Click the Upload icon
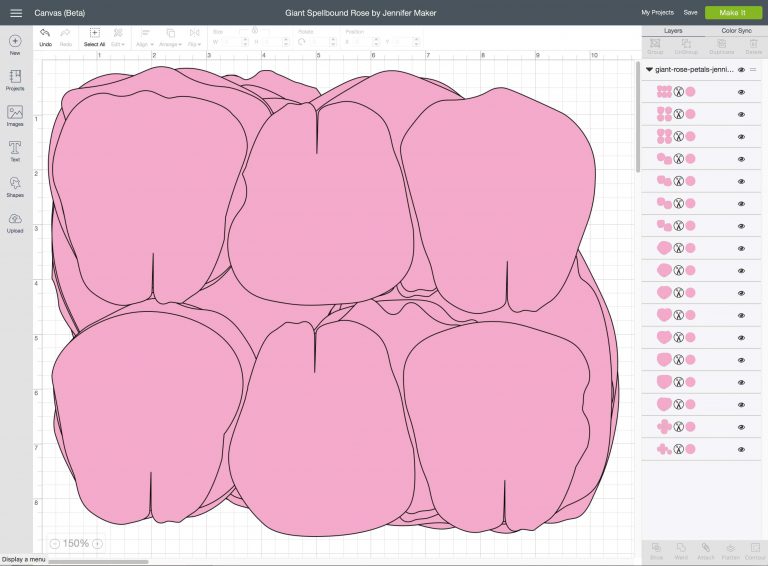The image size is (768, 566). (x=15, y=218)
